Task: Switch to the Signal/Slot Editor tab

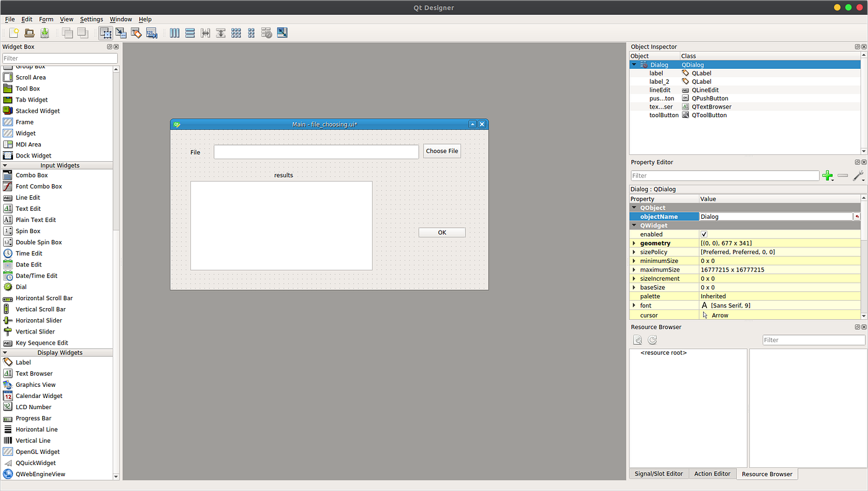Action: pyautogui.click(x=658, y=474)
